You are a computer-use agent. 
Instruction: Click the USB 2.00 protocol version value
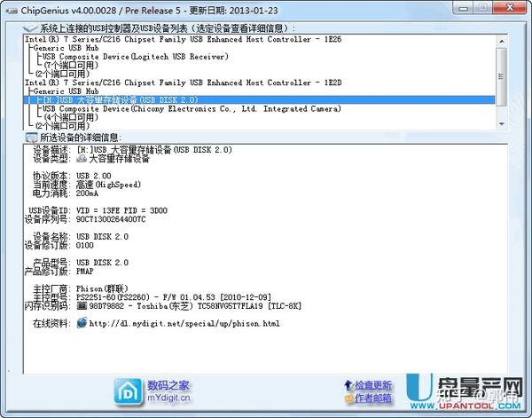pyautogui.click(x=94, y=176)
